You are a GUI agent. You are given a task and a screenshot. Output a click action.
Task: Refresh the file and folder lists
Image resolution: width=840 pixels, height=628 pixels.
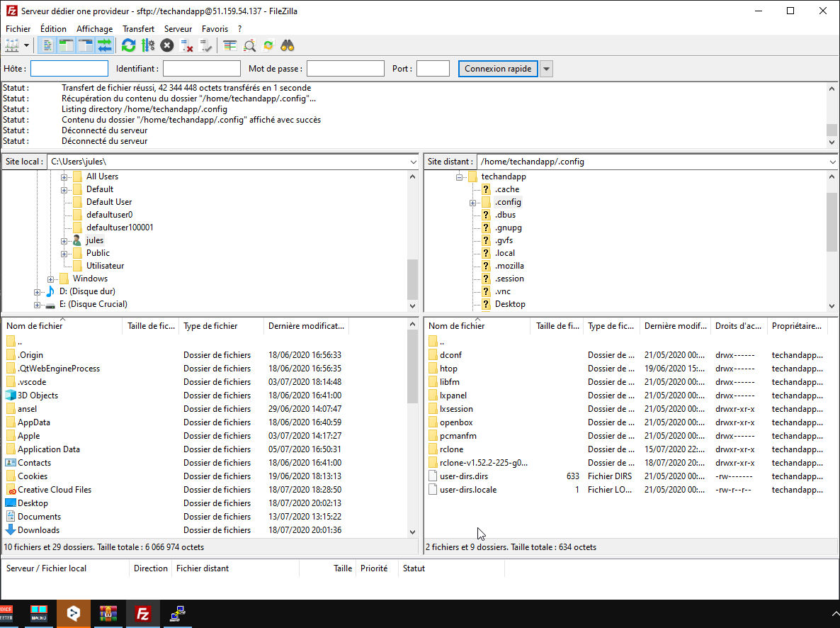click(129, 45)
